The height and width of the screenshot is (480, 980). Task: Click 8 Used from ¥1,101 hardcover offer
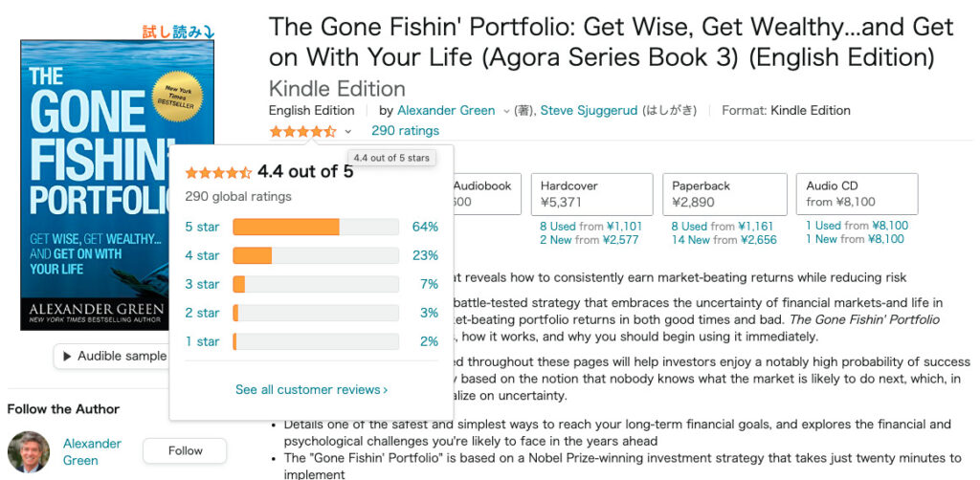pyautogui.click(x=591, y=226)
